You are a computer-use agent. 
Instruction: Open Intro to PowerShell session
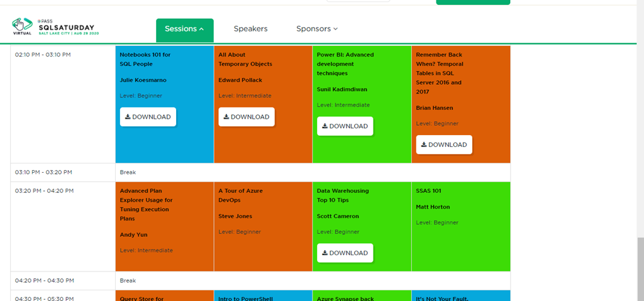click(246, 298)
